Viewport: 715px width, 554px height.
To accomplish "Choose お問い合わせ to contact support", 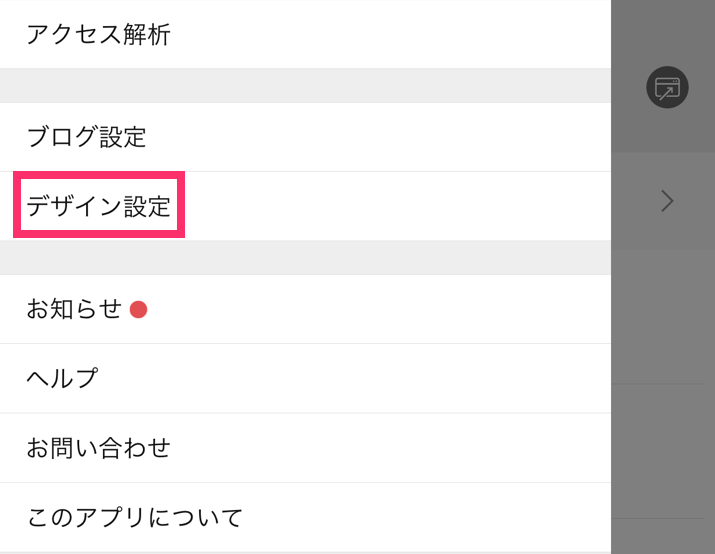I will pyautogui.click(x=98, y=448).
